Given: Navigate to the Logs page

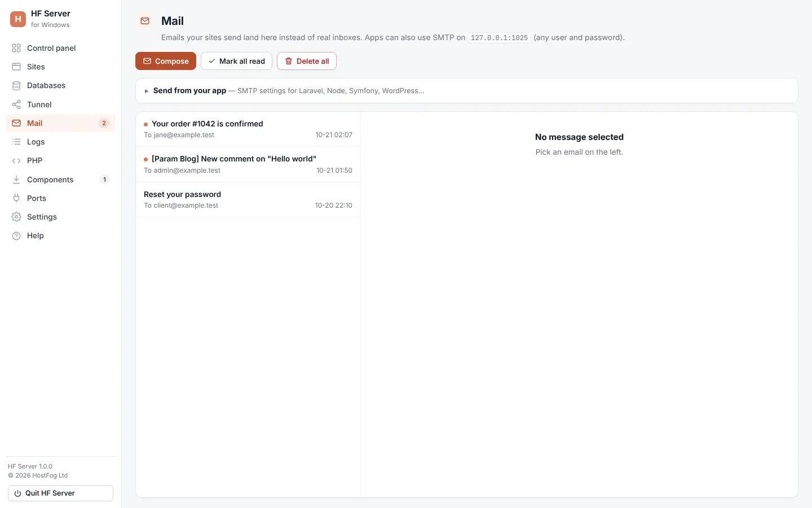Looking at the screenshot, I should pyautogui.click(x=60, y=142).
